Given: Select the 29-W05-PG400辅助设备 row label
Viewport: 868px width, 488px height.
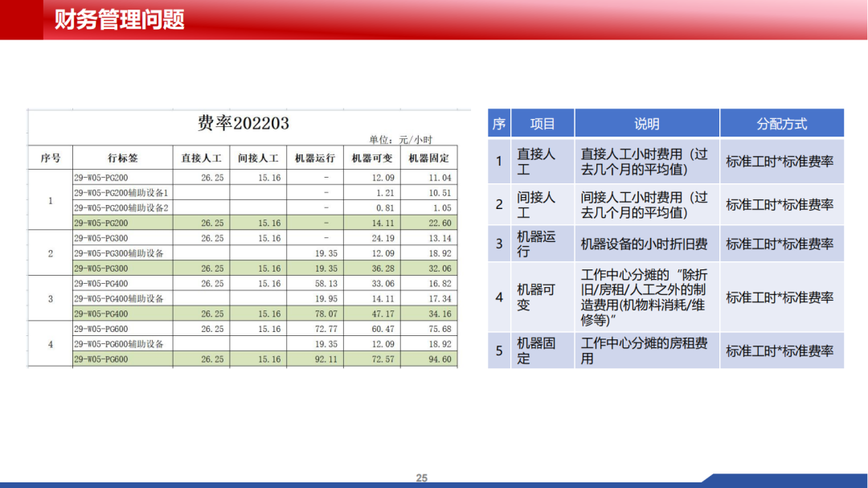Looking at the screenshot, I should 118,299.
